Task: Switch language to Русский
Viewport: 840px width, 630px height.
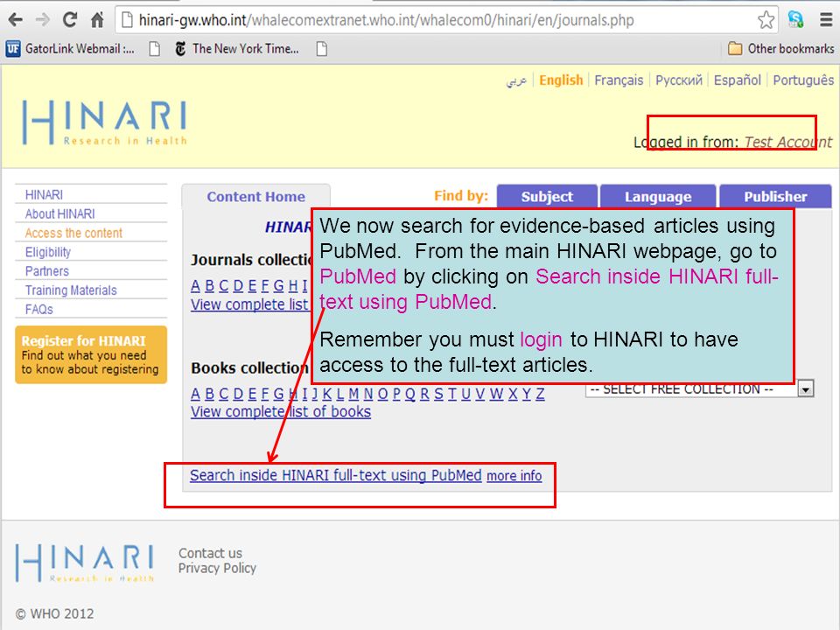Action: (679, 80)
